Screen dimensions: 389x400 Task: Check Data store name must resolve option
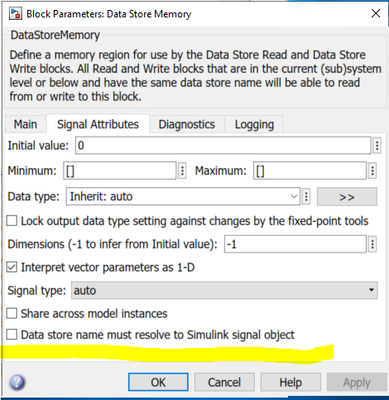12,334
